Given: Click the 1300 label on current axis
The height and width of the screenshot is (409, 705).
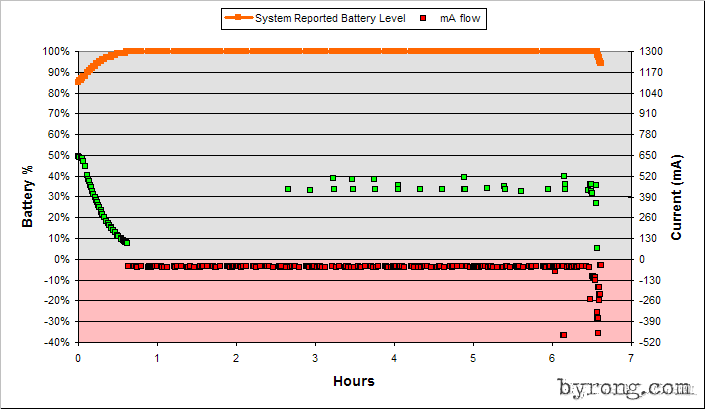Looking at the screenshot, I should (x=651, y=51).
